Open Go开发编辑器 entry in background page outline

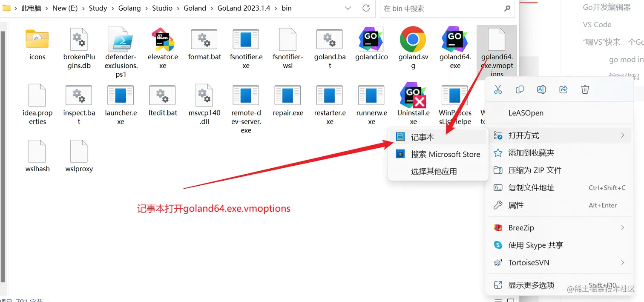607,7
